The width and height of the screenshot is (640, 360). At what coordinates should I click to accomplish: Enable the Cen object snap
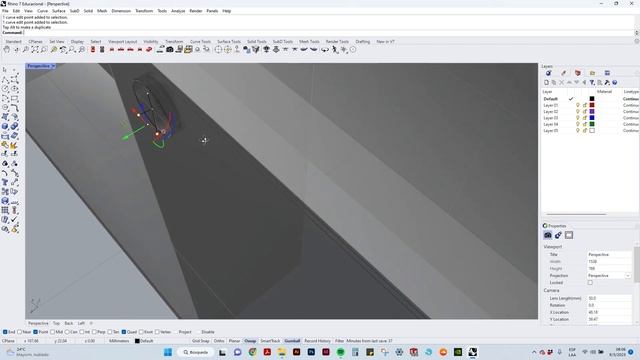click(67, 332)
